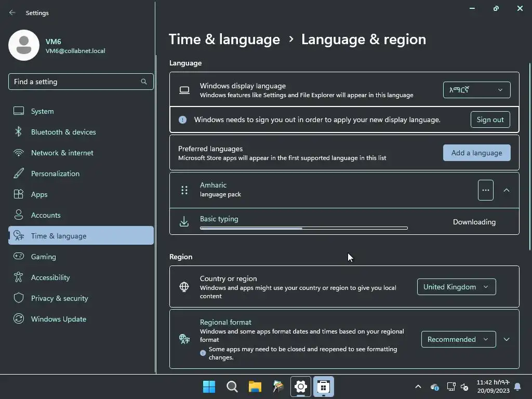Click the Bluetooth icon in the sidebar
Viewport: 532px width, 399px height.
click(19, 131)
